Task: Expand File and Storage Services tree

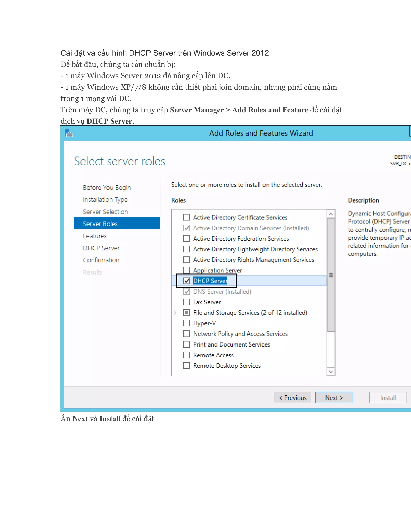Action: coord(175,313)
